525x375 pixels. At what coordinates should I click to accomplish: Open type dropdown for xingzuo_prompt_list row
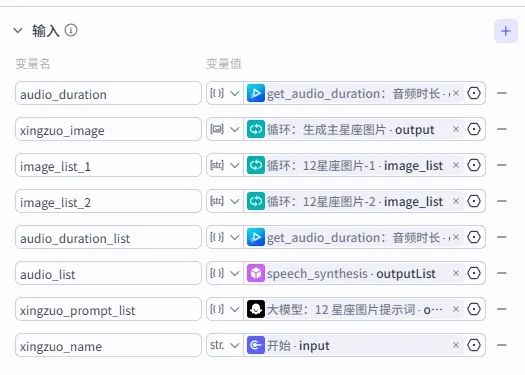[x=225, y=309]
